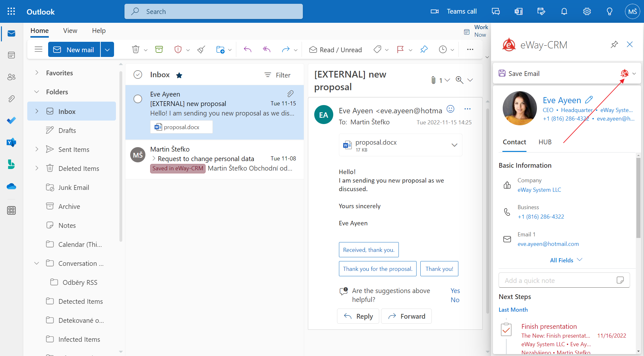
Task: Open more toolbar options ellipsis
Action: tap(470, 49)
